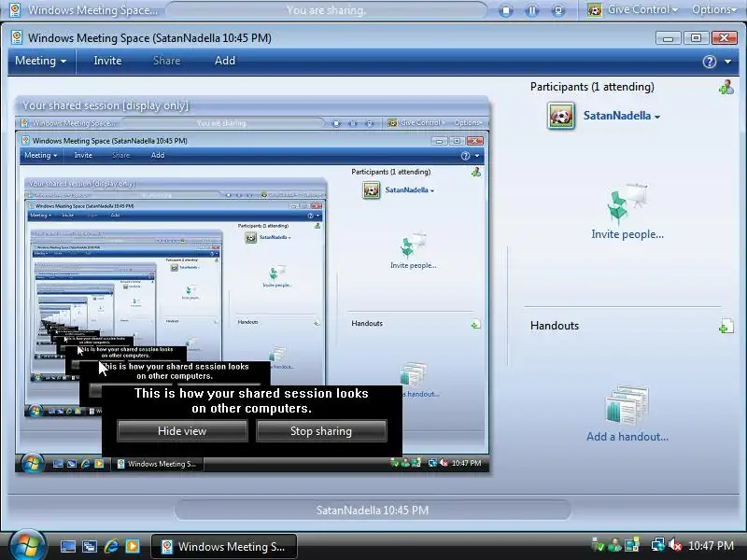This screenshot has width=747, height=560.
Task: Open Help via question mark icon
Action: [710, 62]
